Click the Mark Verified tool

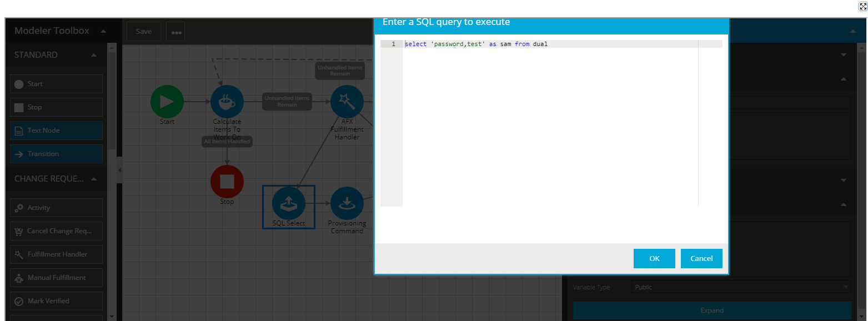[x=55, y=300]
